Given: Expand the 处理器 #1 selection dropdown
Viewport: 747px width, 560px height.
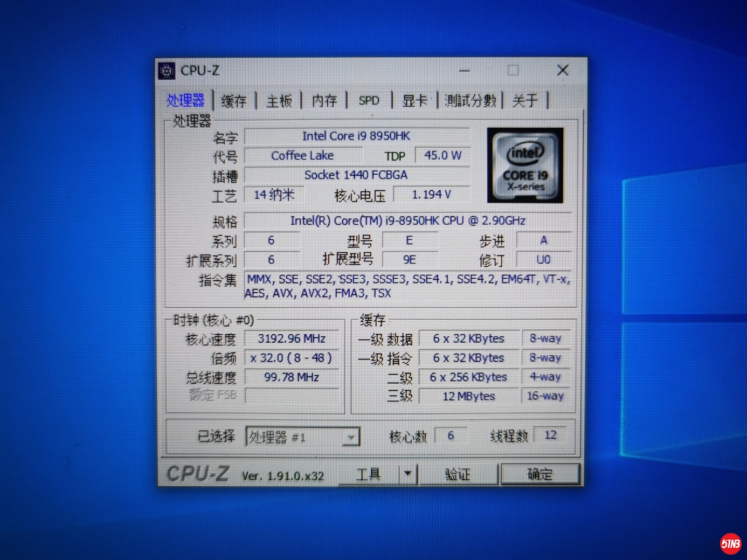Looking at the screenshot, I should click(x=350, y=437).
